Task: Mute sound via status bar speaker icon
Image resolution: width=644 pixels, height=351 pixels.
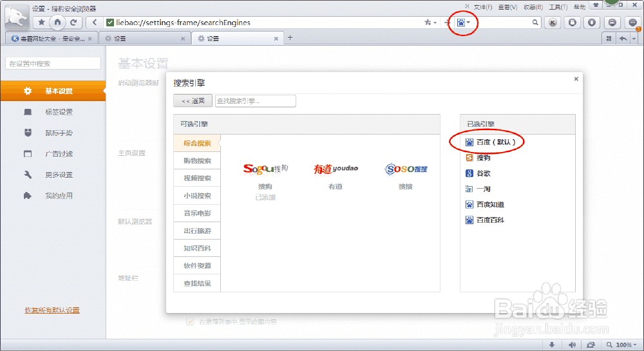Action: click(x=572, y=345)
